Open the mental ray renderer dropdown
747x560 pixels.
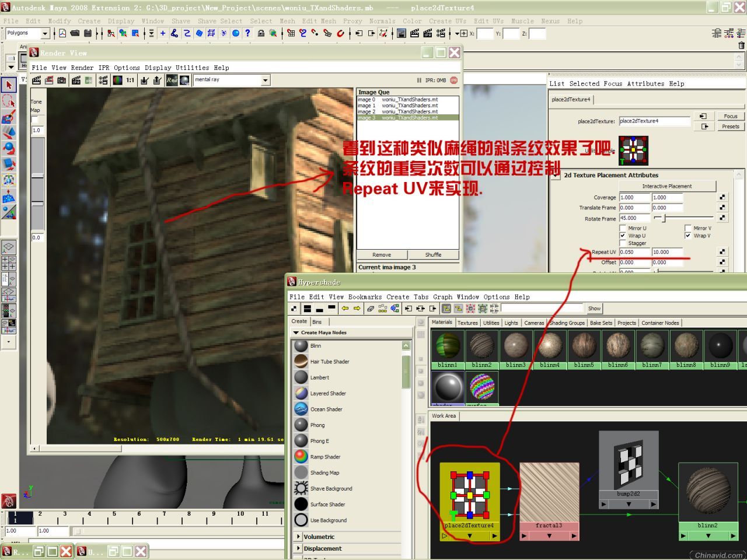coord(266,80)
